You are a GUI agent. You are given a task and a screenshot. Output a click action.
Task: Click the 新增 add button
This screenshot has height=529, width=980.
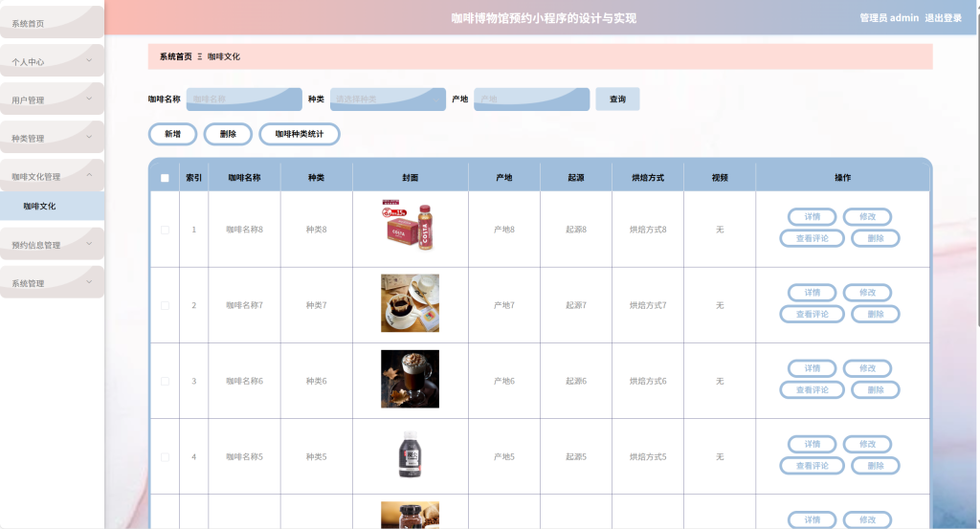tap(172, 134)
